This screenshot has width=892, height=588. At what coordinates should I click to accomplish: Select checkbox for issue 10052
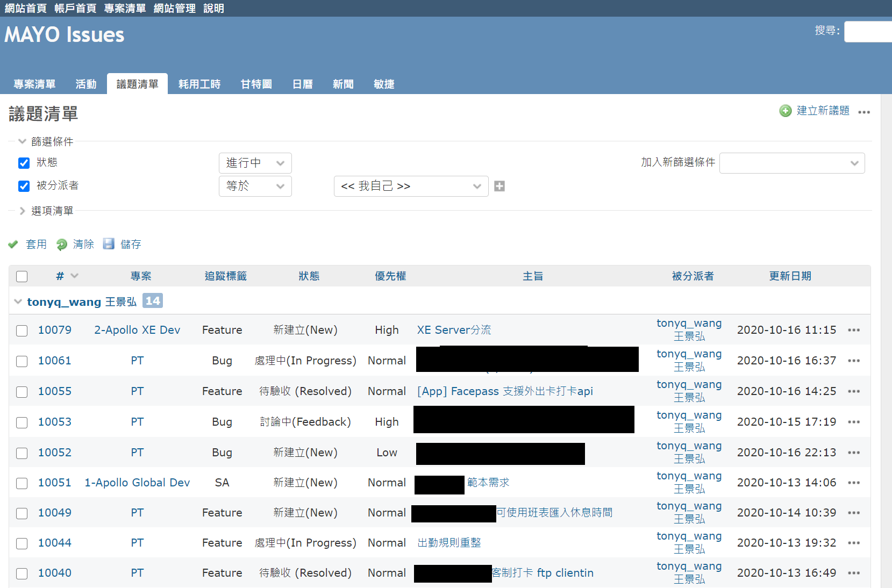coord(22,453)
